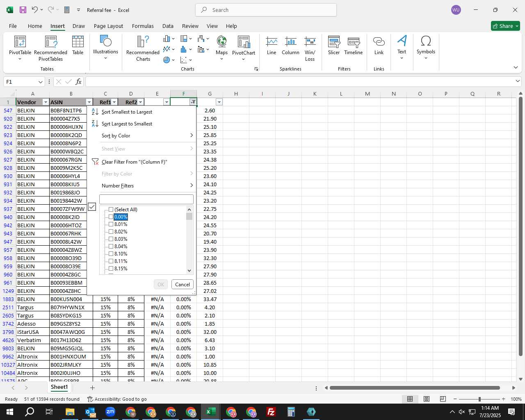Switch to the Formulas tab
525x420 pixels.
[x=143, y=26]
